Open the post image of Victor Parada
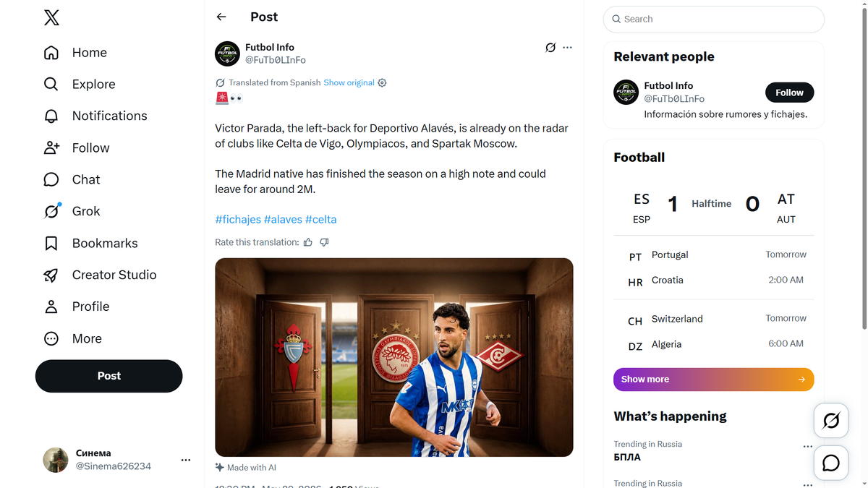Screen dimensions: 868x488 pyautogui.click(x=394, y=357)
